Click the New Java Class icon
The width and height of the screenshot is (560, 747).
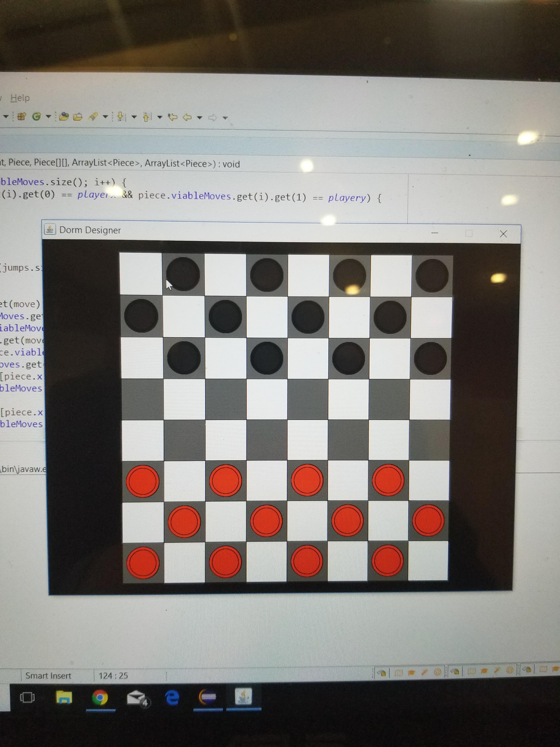[x=36, y=117]
